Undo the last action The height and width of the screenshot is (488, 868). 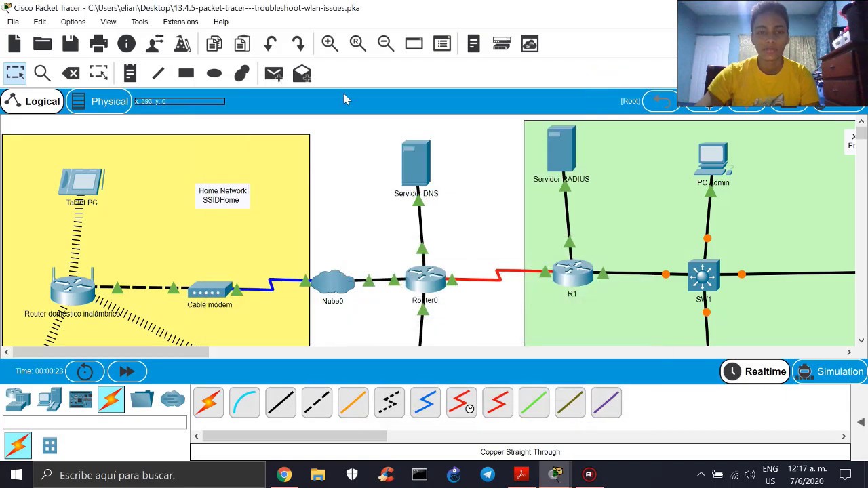coord(270,44)
